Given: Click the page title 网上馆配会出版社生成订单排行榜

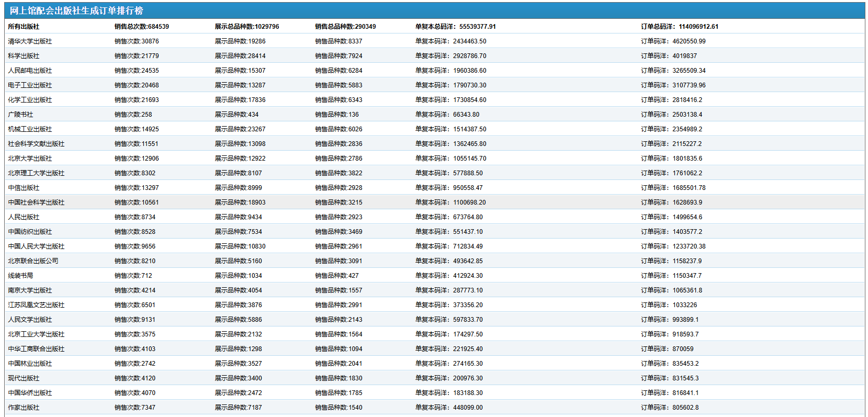Looking at the screenshot, I should point(76,10).
